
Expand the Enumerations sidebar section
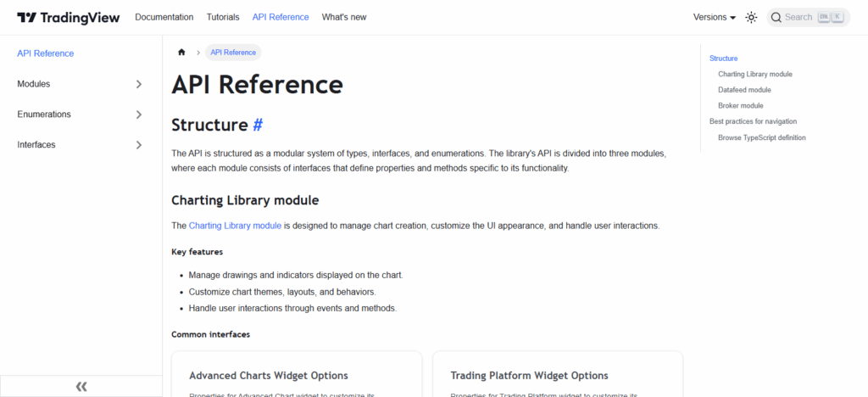point(139,115)
